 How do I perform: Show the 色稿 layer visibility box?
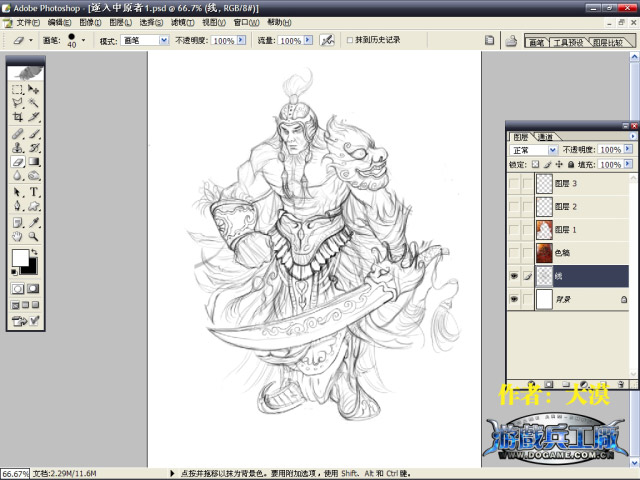coord(514,253)
